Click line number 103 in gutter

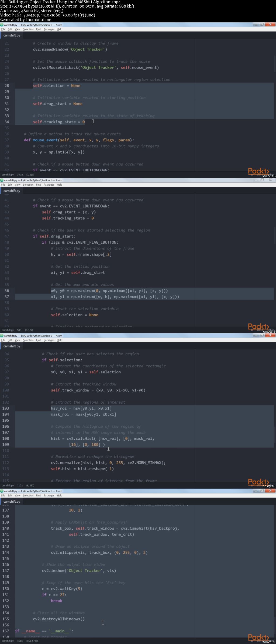[x=6, y=408]
